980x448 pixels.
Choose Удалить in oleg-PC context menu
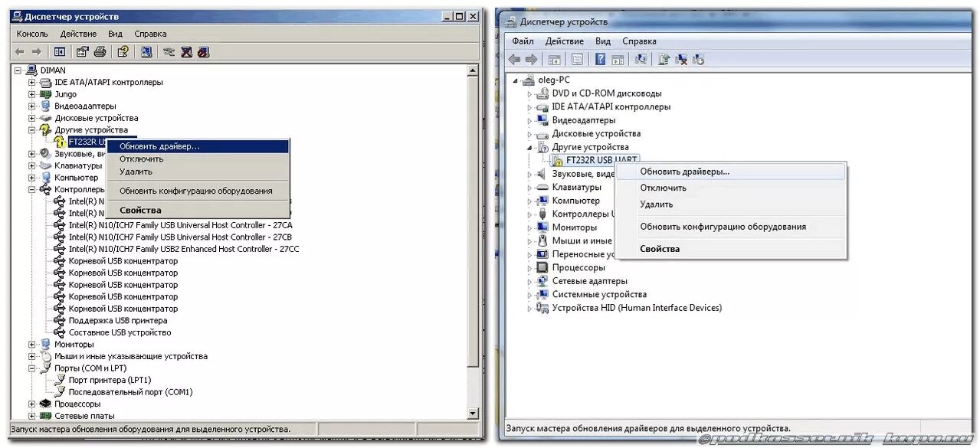[x=732, y=204]
